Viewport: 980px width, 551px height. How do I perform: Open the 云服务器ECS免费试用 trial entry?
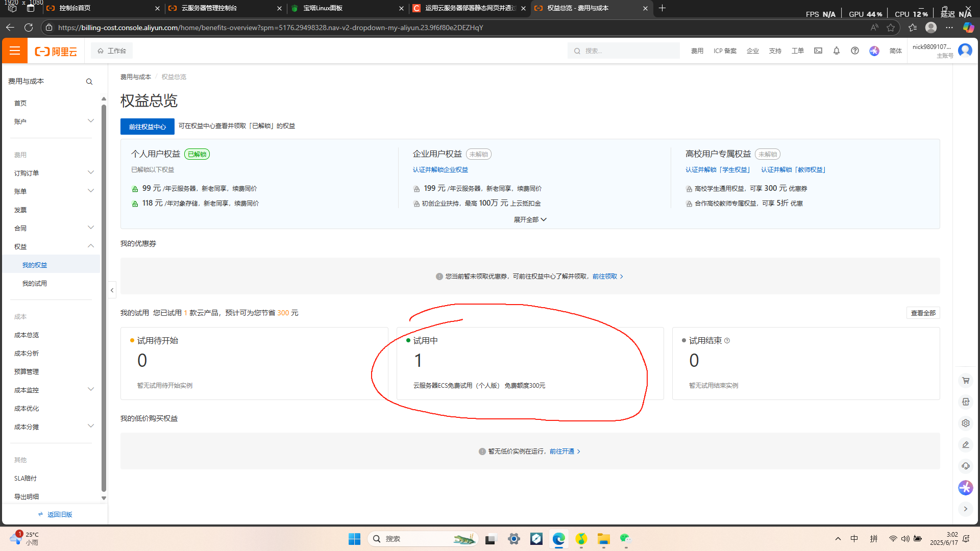[x=479, y=386]
